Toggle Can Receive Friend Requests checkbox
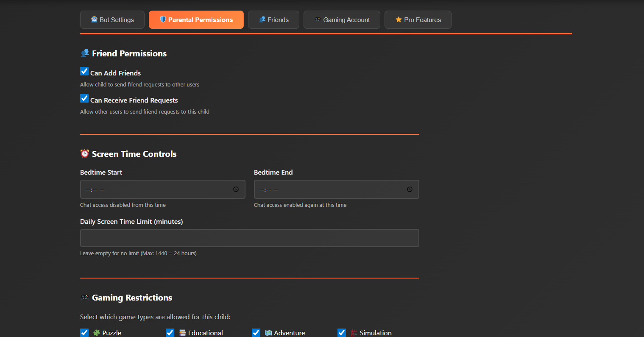Image resolution: width=644 pixels, height=337 pixels. click(x=84, y=98)
